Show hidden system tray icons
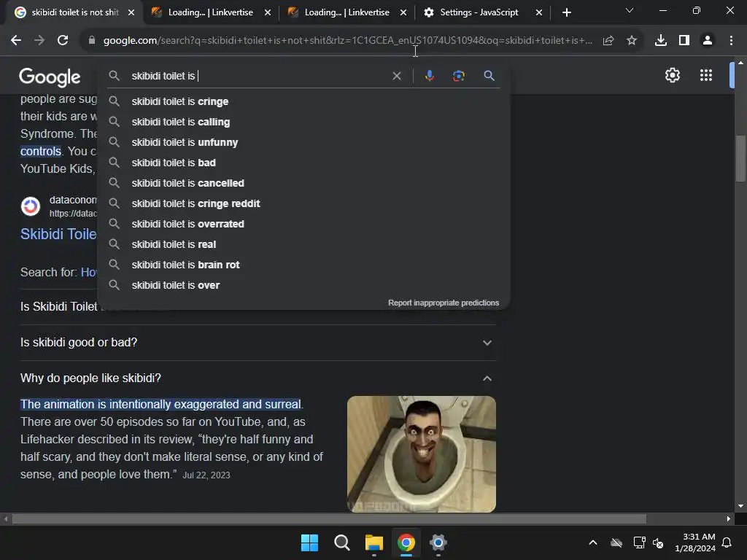 (x=593, y=542)
